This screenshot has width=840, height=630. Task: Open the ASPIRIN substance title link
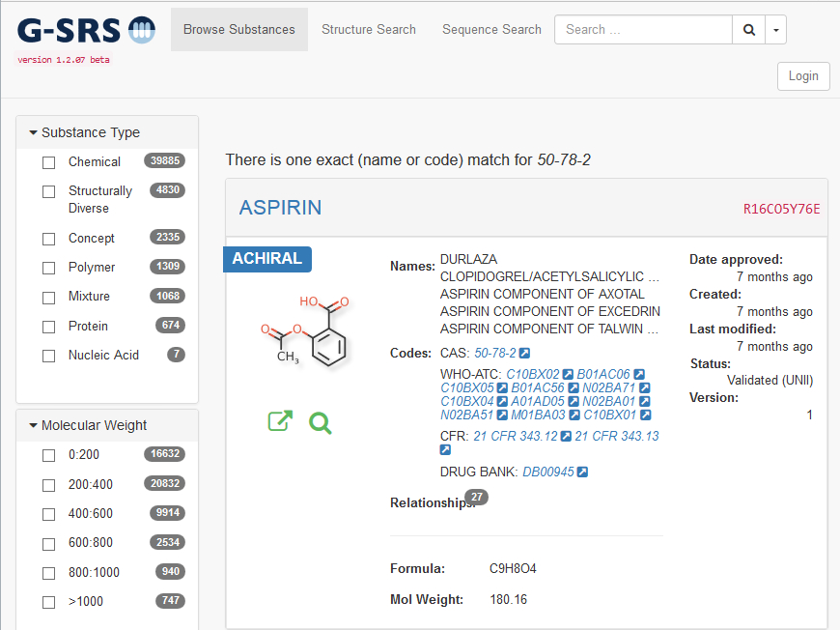click(x=280, y=208)
